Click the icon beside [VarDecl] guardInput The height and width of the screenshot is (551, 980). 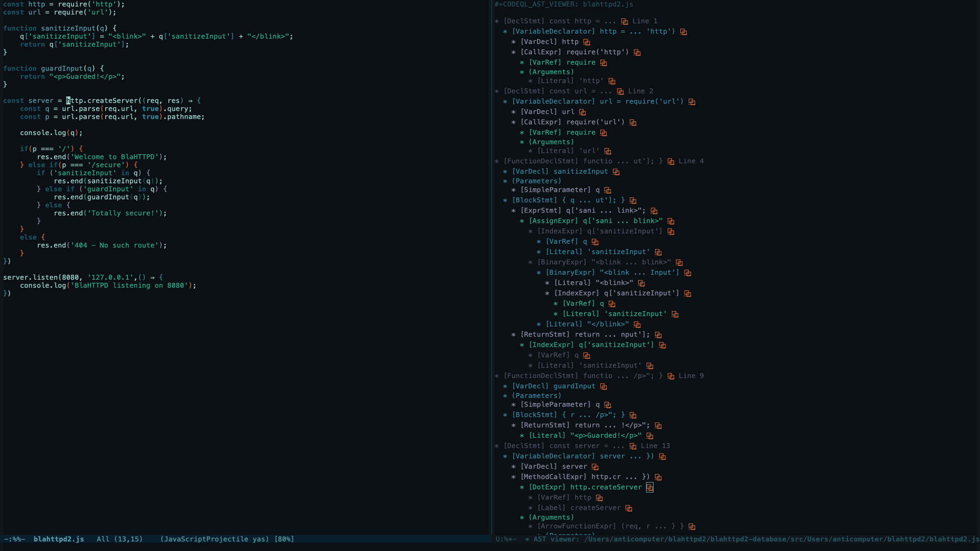(x=603, y=386)
